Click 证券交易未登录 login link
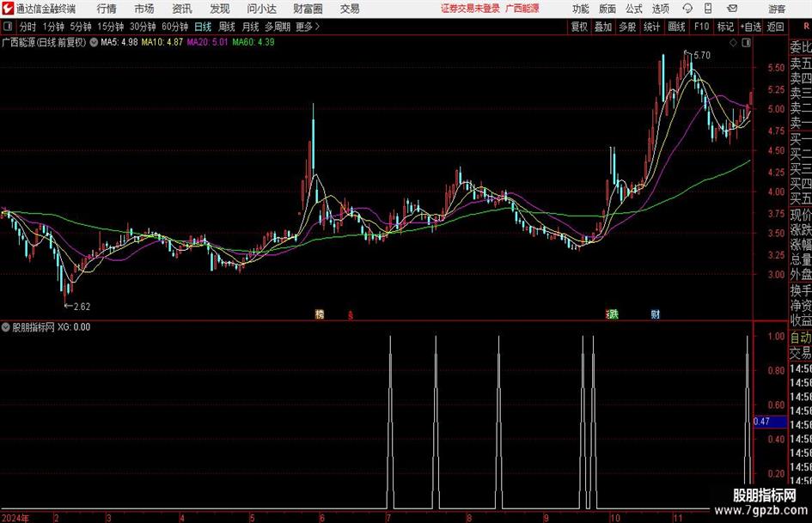This screenshot has width=812, height=523. tap(470, 9)
